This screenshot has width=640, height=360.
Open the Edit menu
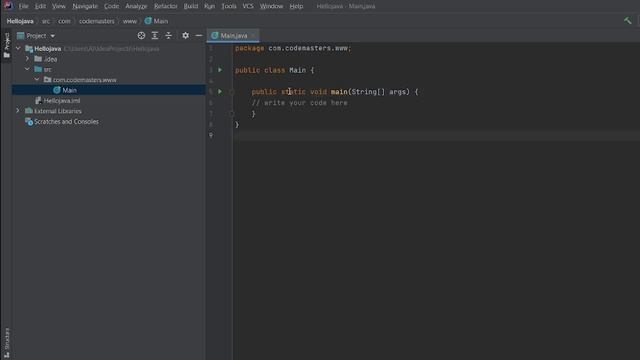pyautogui.click(x=40, y=6)
